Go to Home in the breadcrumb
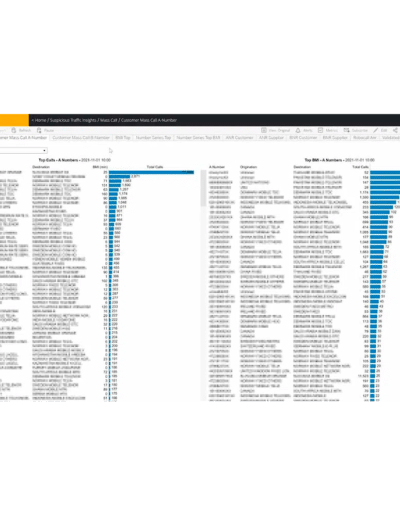This screenshot has width=400, height=516. point(40,120)
